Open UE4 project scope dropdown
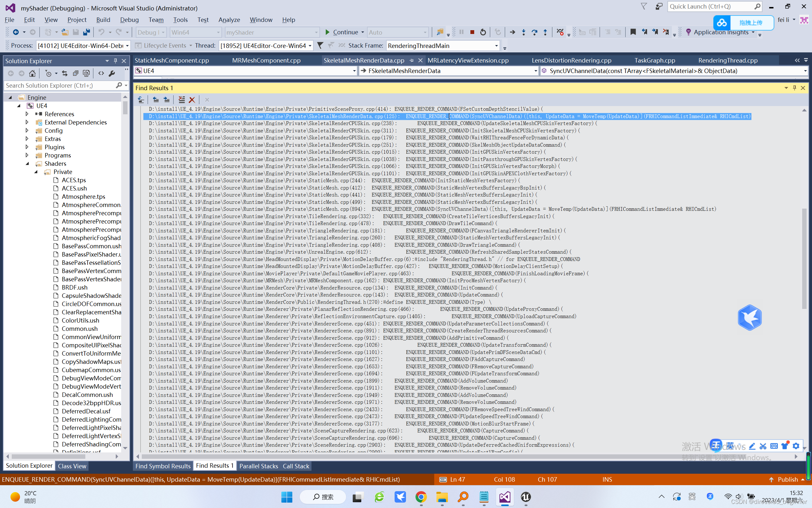Image resolution: width=812 pixels, height=508 pixels. [354, 71]
